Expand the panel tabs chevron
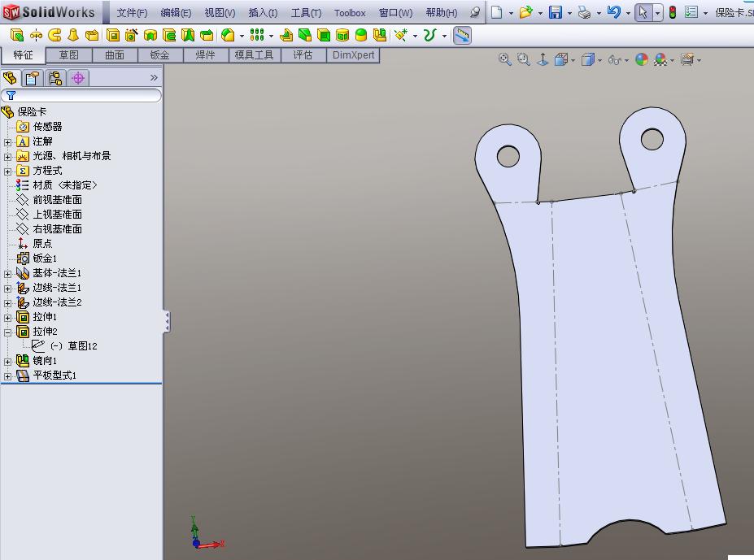The width and height of the screenshot is (754, 560). [x=154, y=77]
